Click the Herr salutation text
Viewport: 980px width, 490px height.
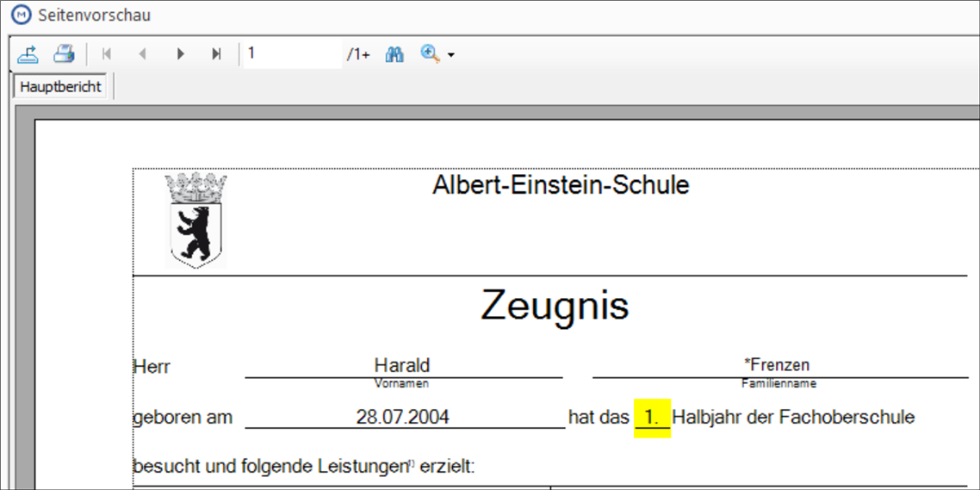pyautogui.click(x=152, y=367)
